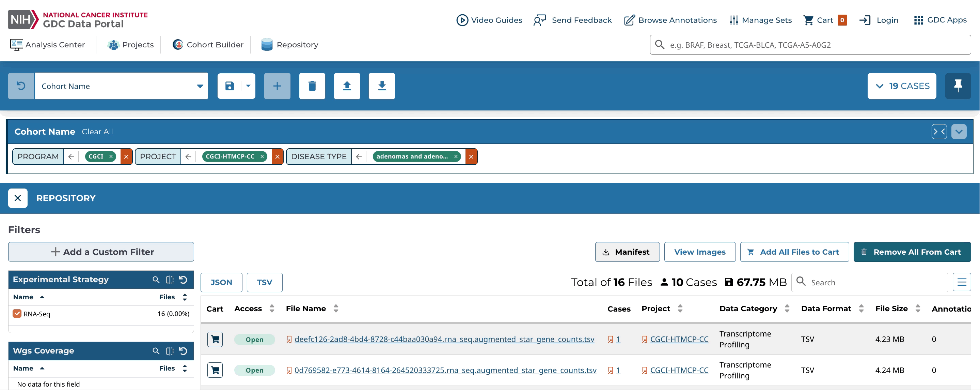Click the add new cohort plus icon
The width and height of the screenshot is (980, 390).
point(277,86)
